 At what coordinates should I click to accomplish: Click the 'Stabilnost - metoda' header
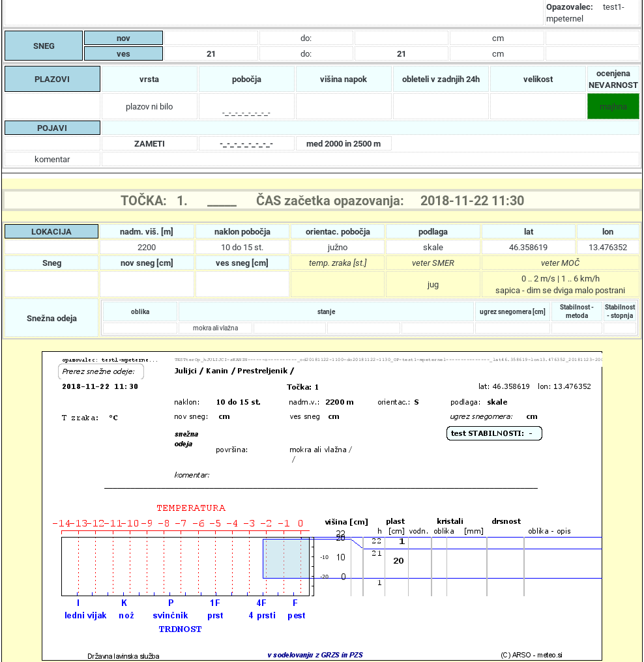tap(577, 311)
